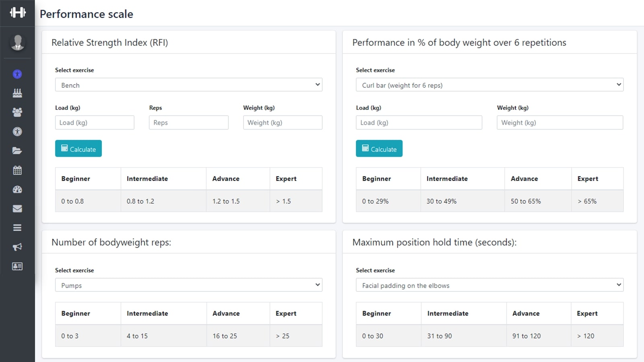Focus the Reps input field

point(188,123)
